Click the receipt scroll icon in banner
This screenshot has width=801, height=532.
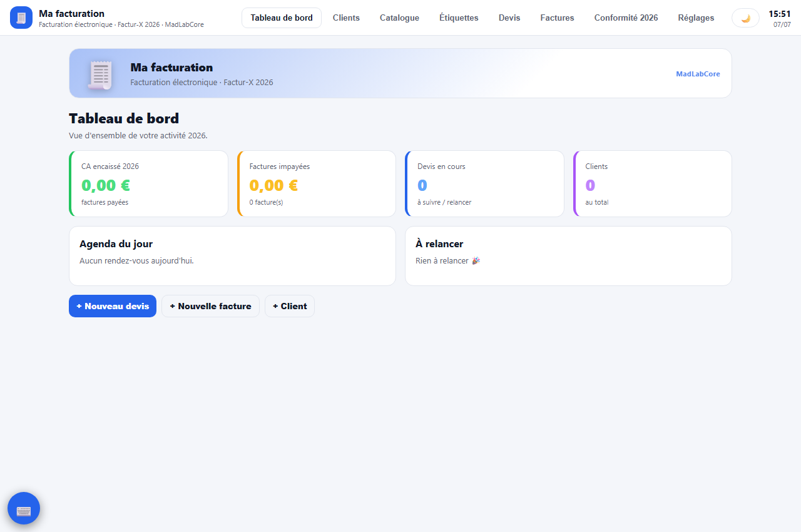click(99, 74)
